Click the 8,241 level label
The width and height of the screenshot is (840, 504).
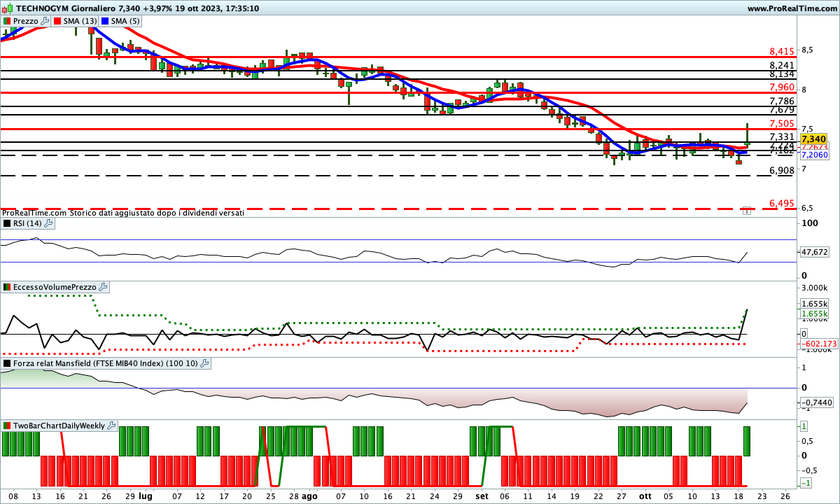(782, 65)
